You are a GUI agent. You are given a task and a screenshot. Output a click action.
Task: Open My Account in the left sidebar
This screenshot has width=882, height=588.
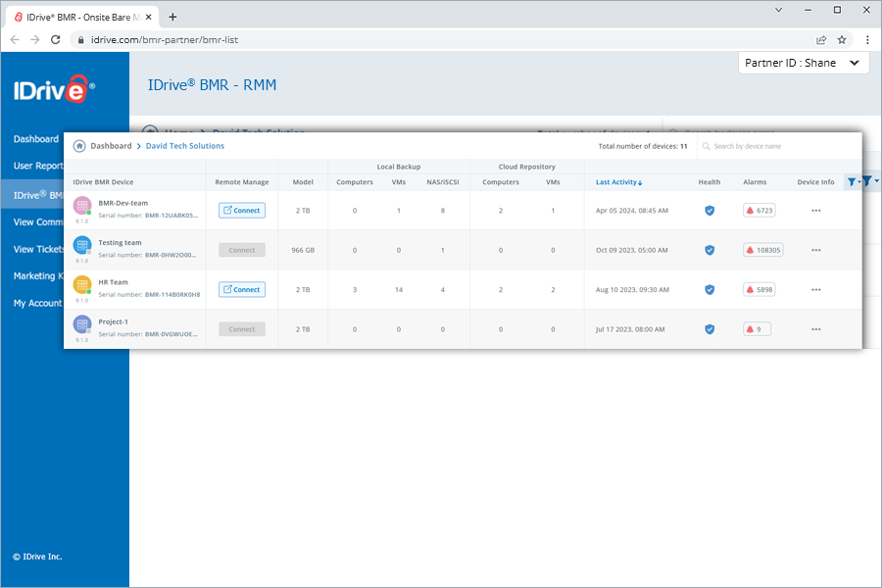[37, 303]
